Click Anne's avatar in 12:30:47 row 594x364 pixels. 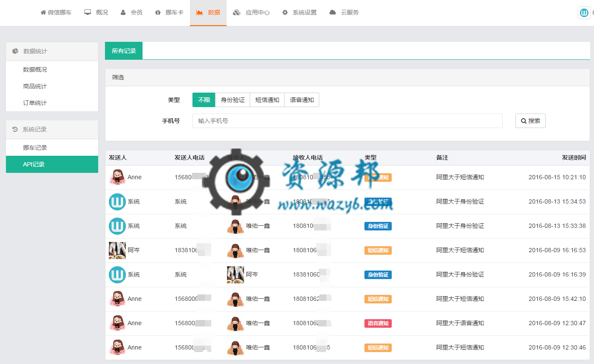(117, 323)
